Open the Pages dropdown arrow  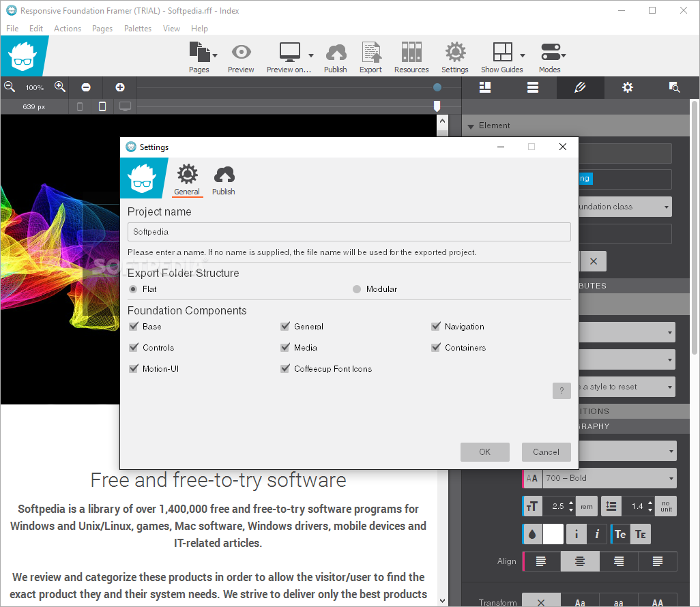pos(215,56)
